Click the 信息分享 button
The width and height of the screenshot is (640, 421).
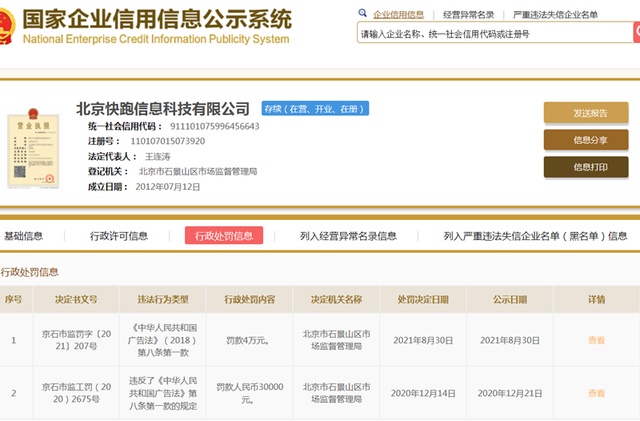tap(586, 140)
